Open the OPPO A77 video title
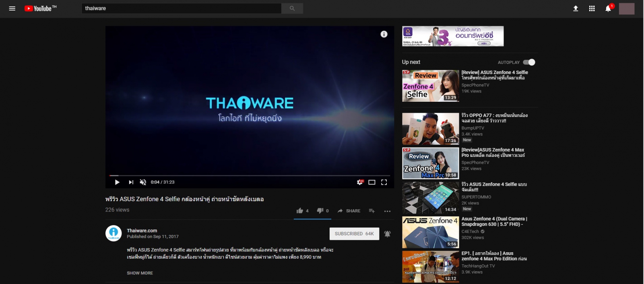This screenshot has width=644, height=284. pyautogui.click(x=495, y=118)
